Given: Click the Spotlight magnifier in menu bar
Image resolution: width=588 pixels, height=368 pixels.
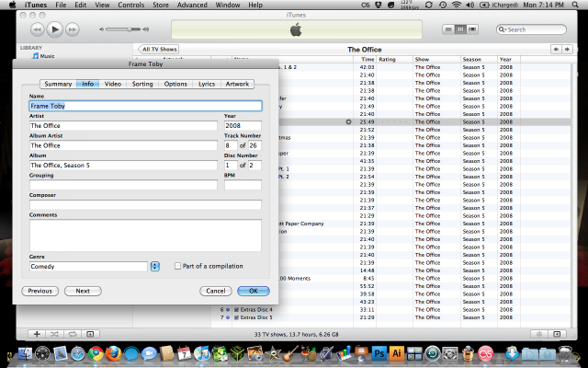Looking at the screenshot, I should pos(575,5).
